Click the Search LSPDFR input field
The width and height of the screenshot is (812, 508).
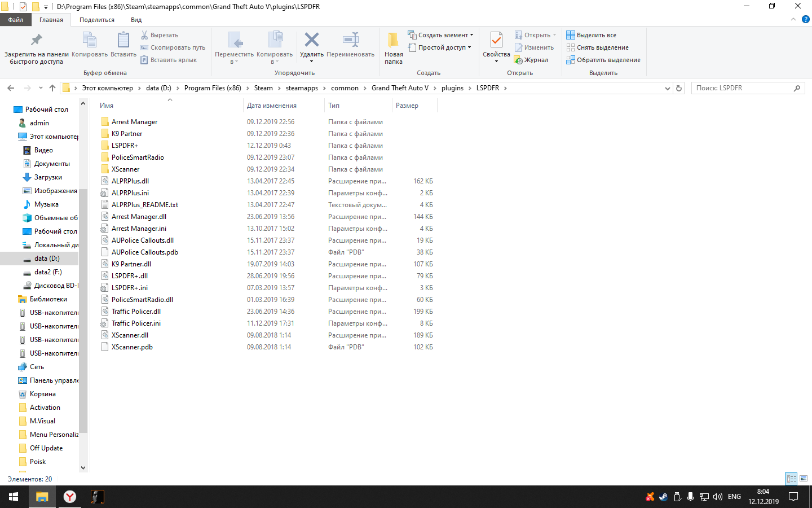[x=748, y=88]
